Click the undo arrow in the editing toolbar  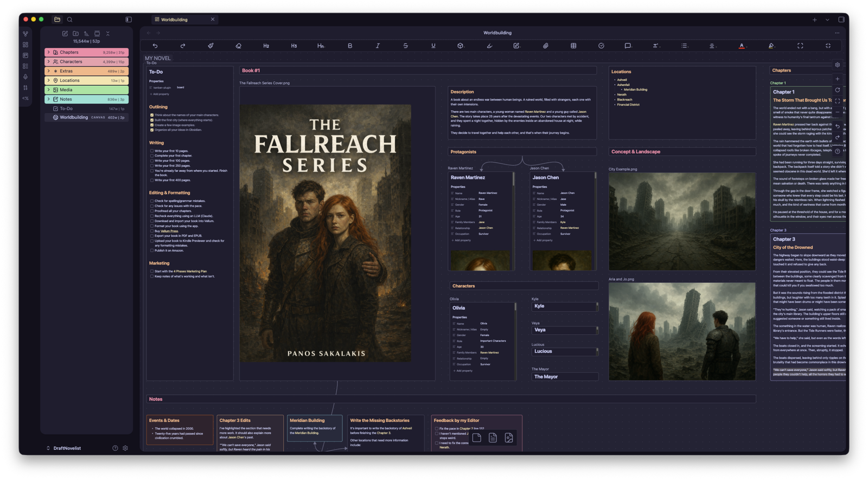[x=155, y=46]
